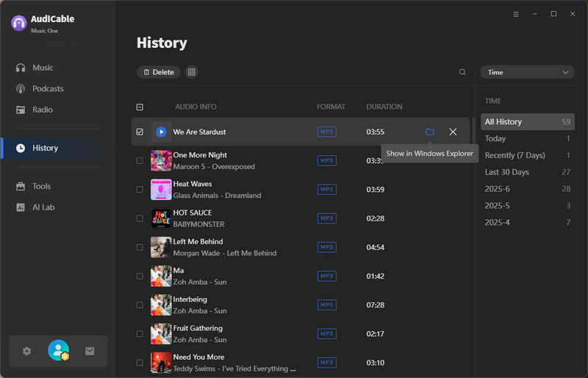Go to the AI Lab section
This screenshot has height=378, width=588.
[43, 207]
